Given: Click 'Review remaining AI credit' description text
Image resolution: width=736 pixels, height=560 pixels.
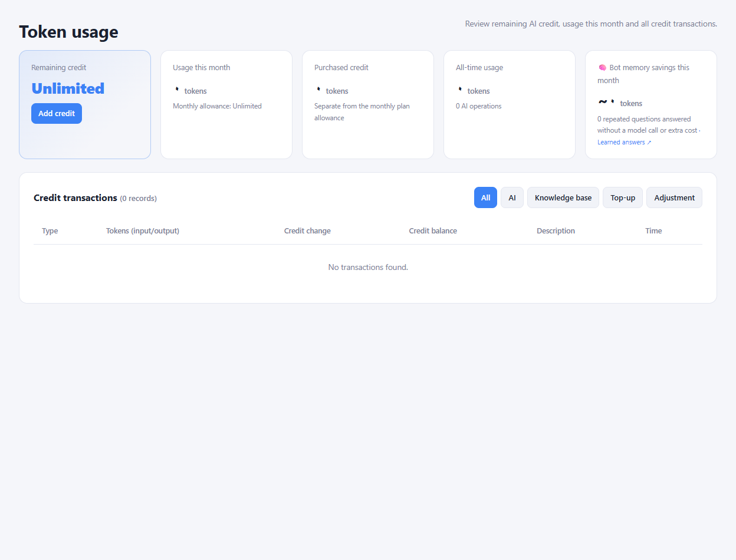Looking at the screenshot, I should coord(591,24).
